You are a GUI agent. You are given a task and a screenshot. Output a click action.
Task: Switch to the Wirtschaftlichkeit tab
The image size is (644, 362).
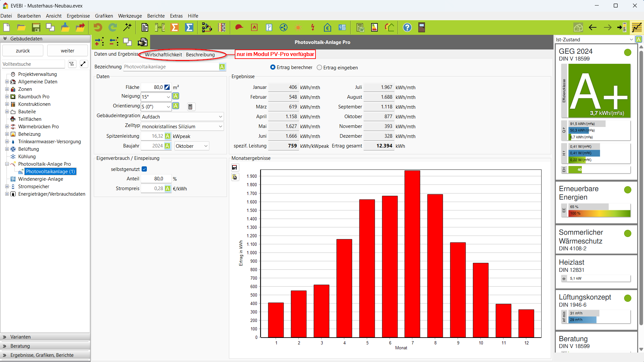tap(163, 54)
